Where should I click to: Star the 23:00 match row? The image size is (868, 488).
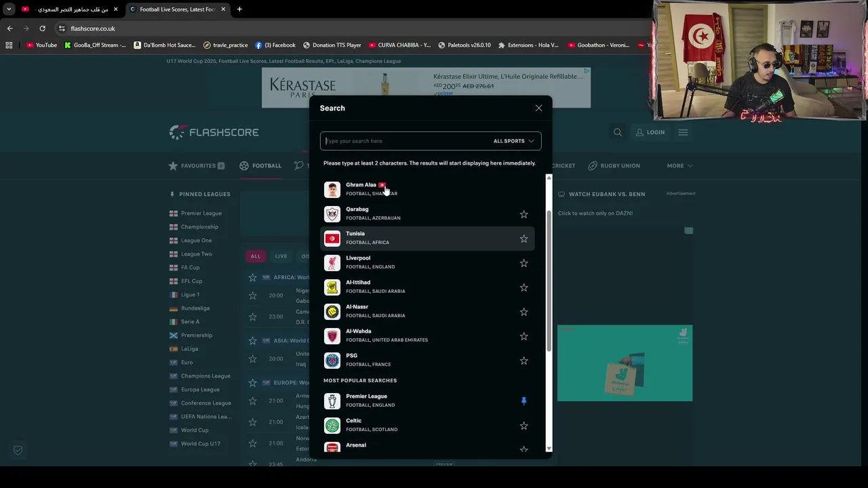[x=252, y=317]
